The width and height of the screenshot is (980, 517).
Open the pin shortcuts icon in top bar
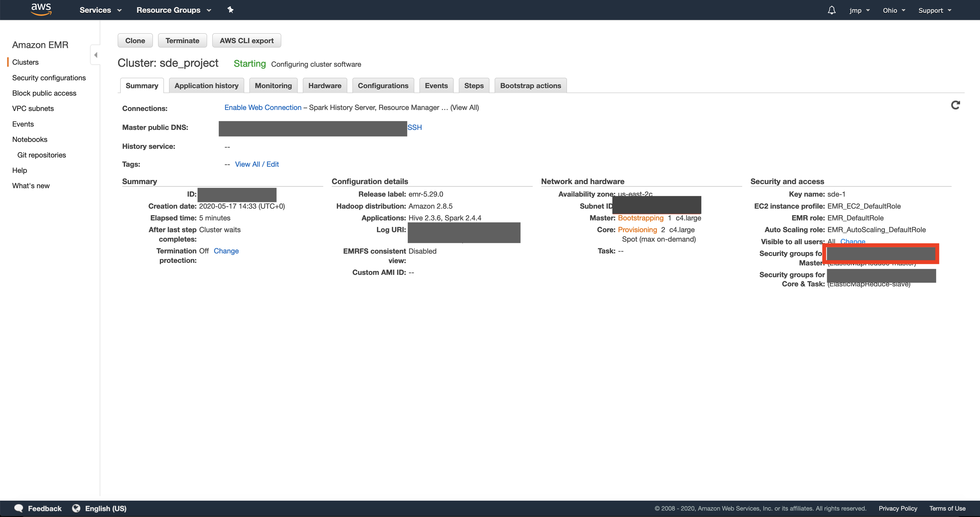point(230,10)
